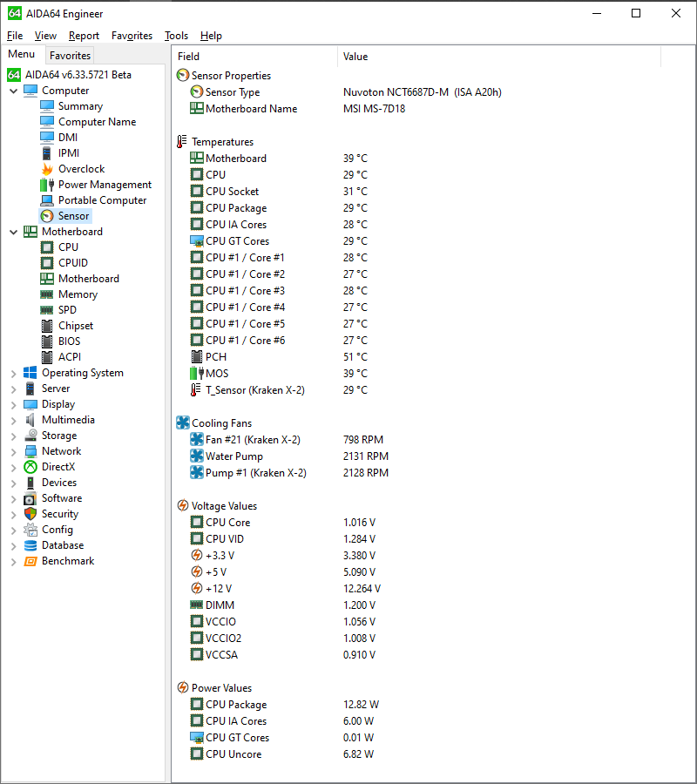This screenshot has width=697, height=784.
Task: Expand the Display tree node
Action: [x=13, y=404]
